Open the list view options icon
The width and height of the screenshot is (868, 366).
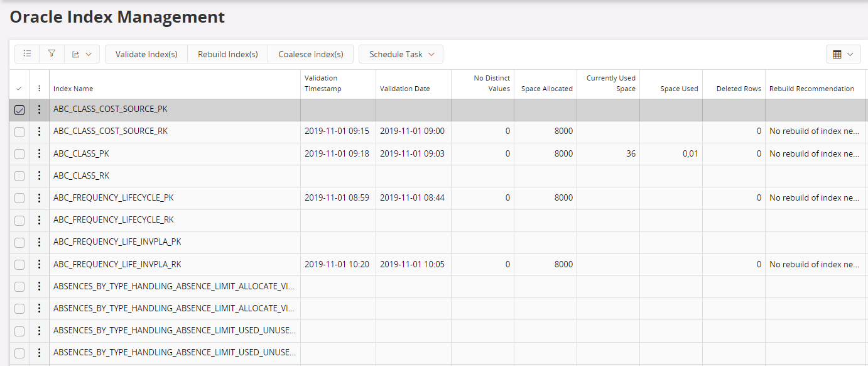click(x=27, y=53)
